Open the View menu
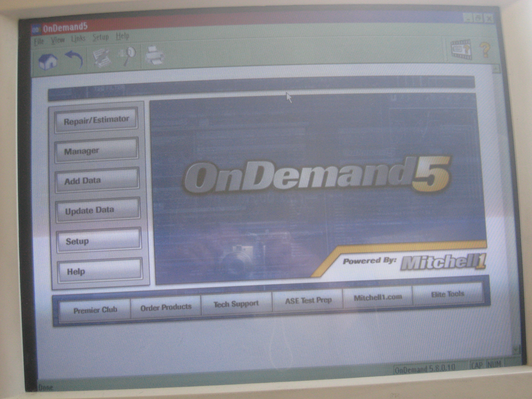 (x=58, y=40)
